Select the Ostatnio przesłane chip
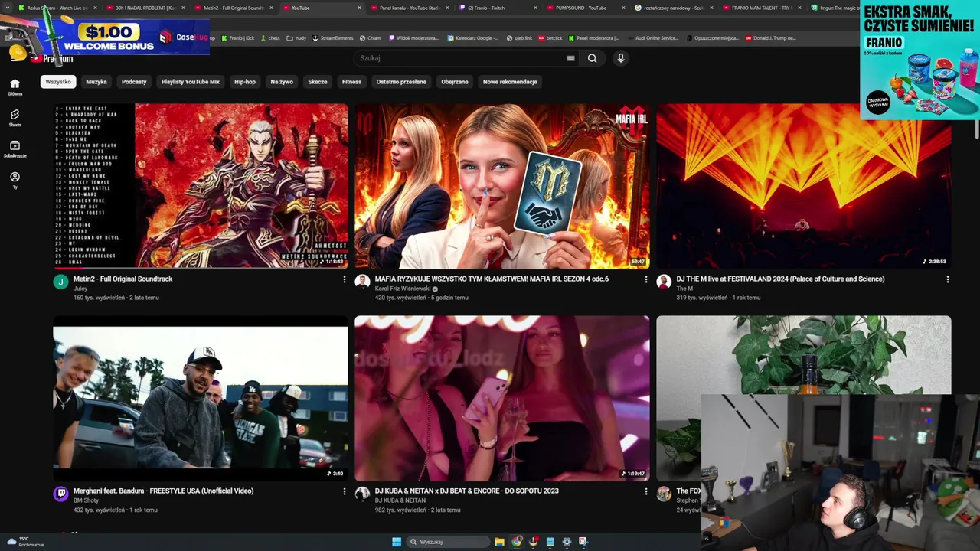 click(x=401, y=82)
